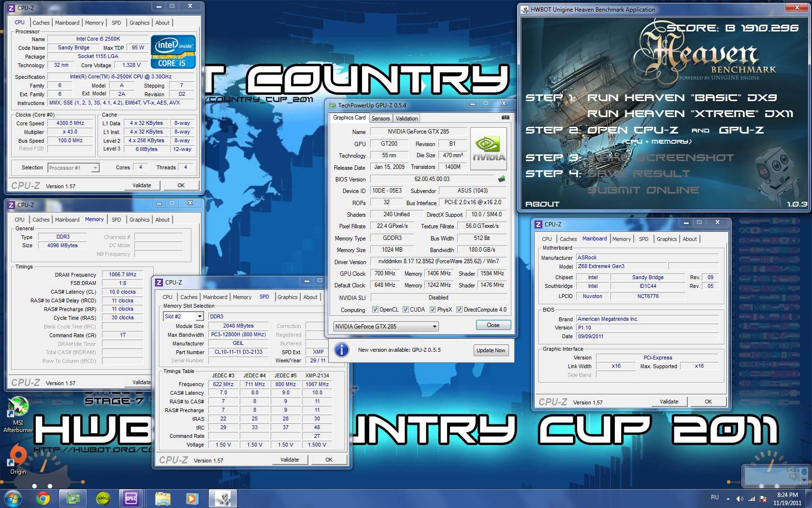Click Close button in GPU-Z
Viewport: 812px width, 508px height.
(493, 325)
